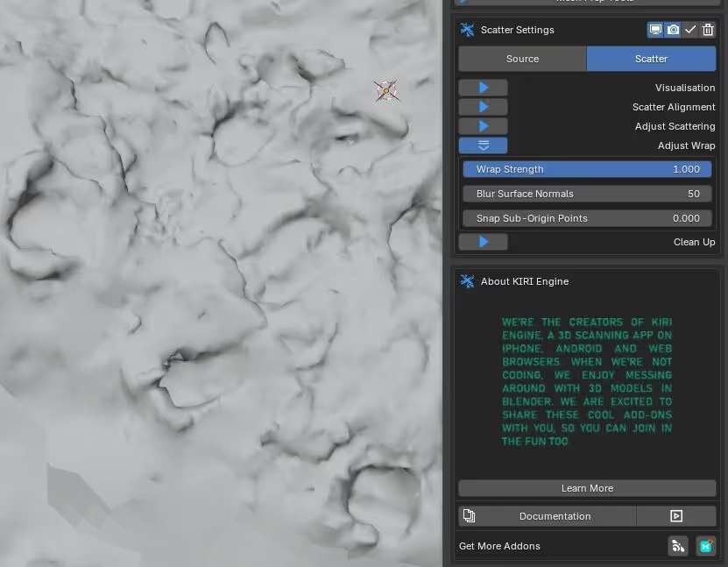
Task: Switch to the Source tab
Action: point(522,59)
